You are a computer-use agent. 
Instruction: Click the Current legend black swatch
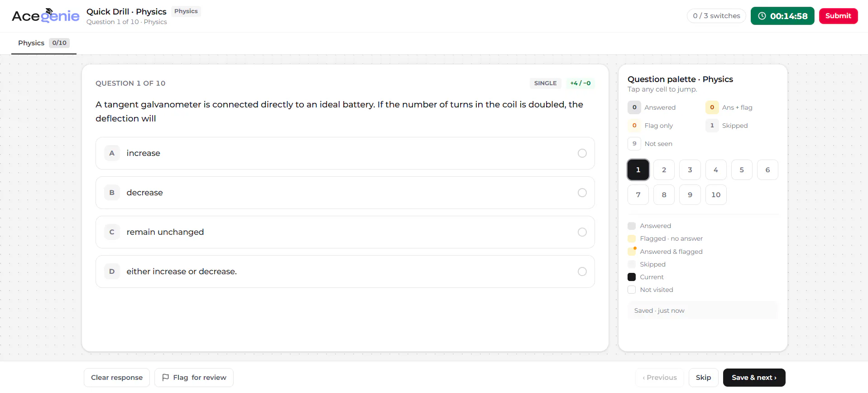[632, 277]
